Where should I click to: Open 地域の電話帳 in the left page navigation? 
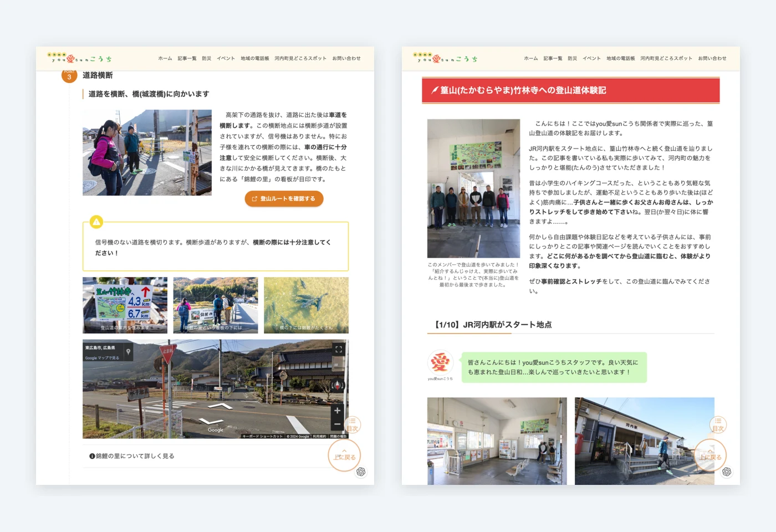point(255,58)
